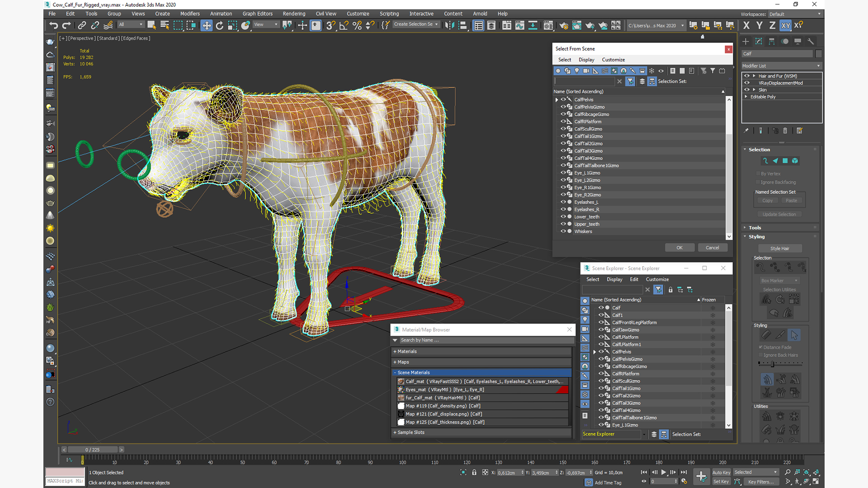
Task: Click Cancel in Select From Scene dialog
Action: pos(712,248)
